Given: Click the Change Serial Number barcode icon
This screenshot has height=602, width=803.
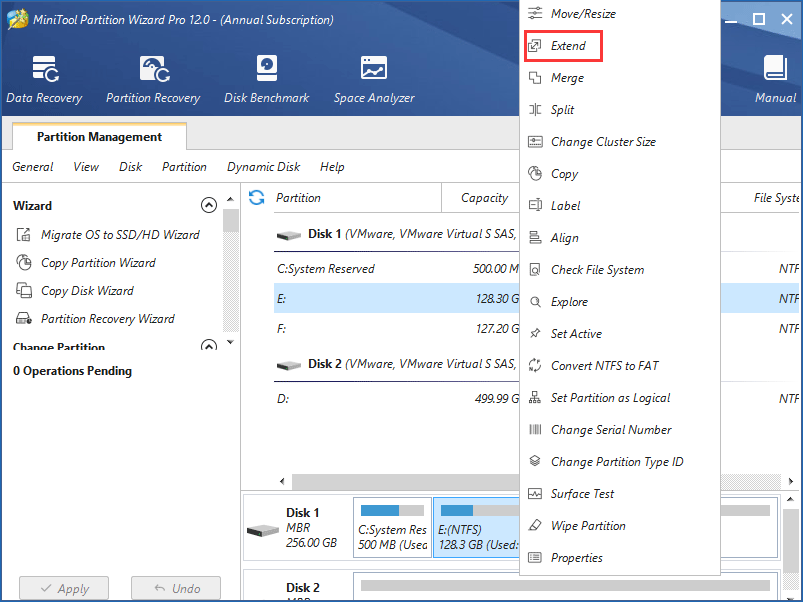Looking at the screenshot, I should (535, 429).
